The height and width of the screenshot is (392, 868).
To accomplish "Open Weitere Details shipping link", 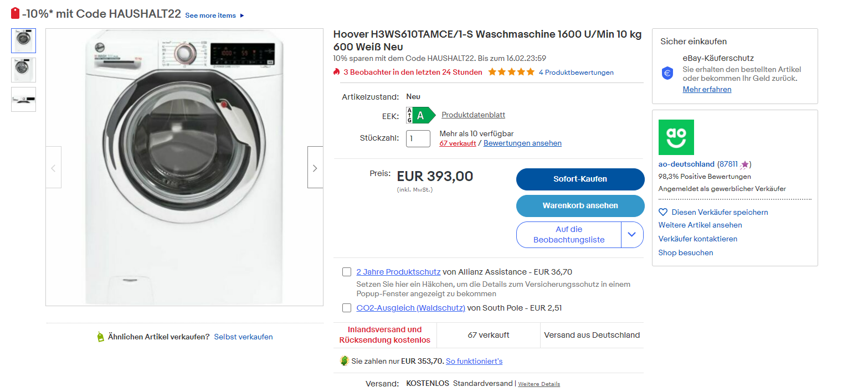I will 539,384.
